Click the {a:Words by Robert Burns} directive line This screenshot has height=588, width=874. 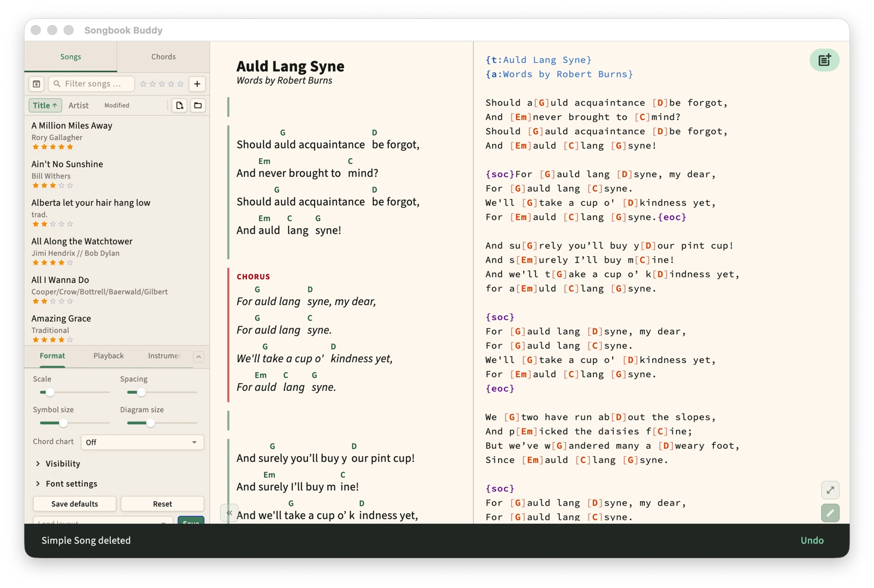(x=559, y=74)
